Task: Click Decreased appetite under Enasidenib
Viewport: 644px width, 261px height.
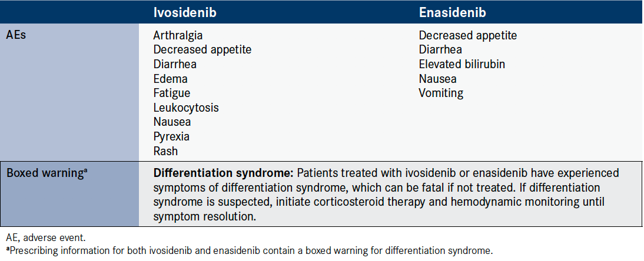Action: (467, 36)
